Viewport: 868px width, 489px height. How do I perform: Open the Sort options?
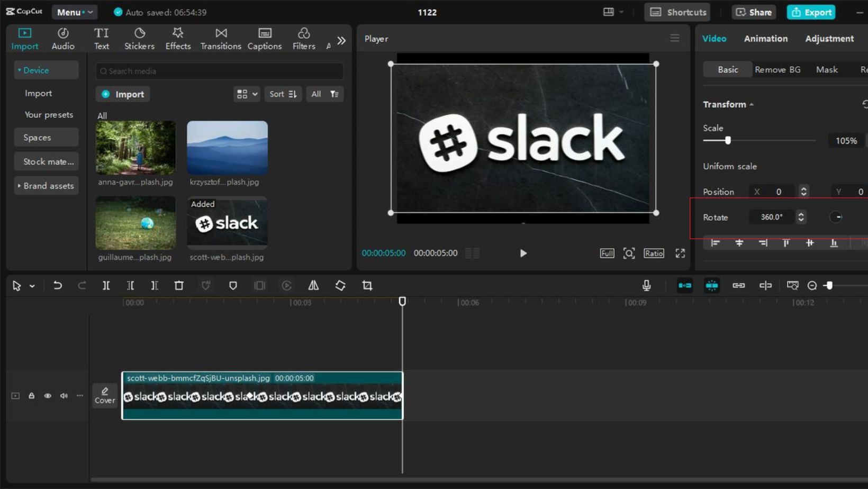pos(283,94)
